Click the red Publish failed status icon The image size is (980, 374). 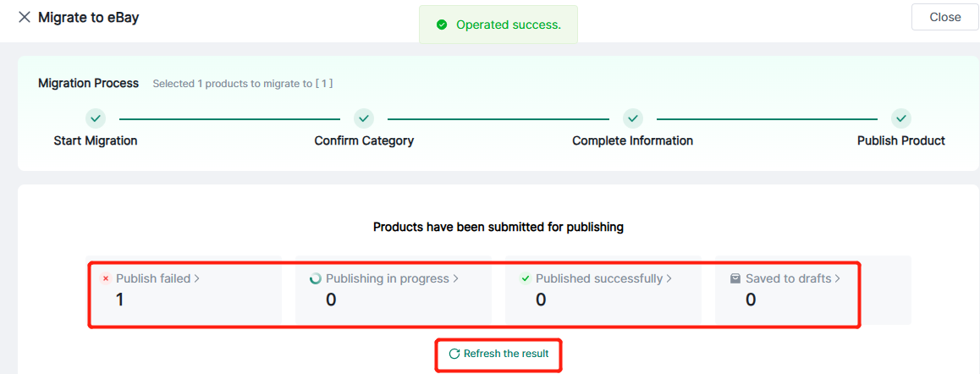[106, 278]
